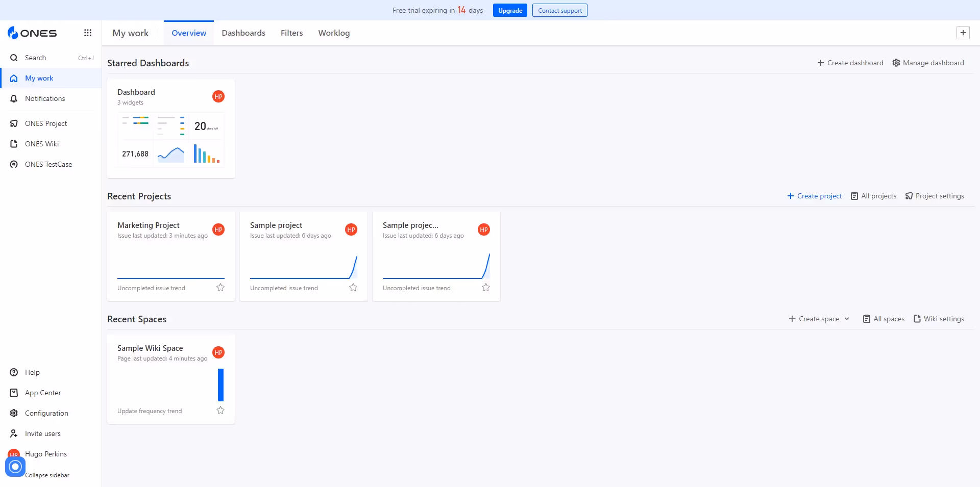Click Collapse sidebar

(x=47, y=475)
